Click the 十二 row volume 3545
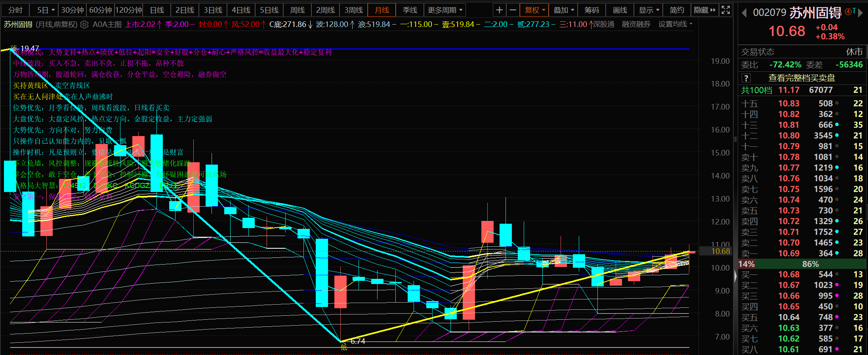868x355 pixels. pos(823,135)
